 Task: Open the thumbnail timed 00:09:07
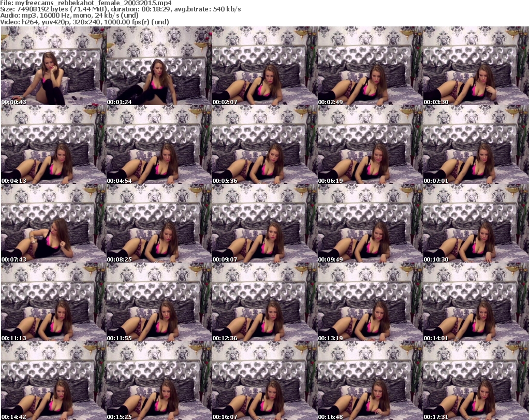point(264,223)
